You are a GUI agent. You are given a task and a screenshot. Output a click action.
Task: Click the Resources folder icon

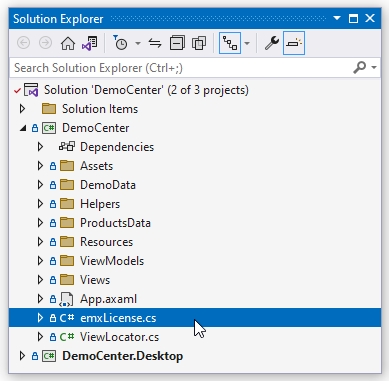point(67,242)
